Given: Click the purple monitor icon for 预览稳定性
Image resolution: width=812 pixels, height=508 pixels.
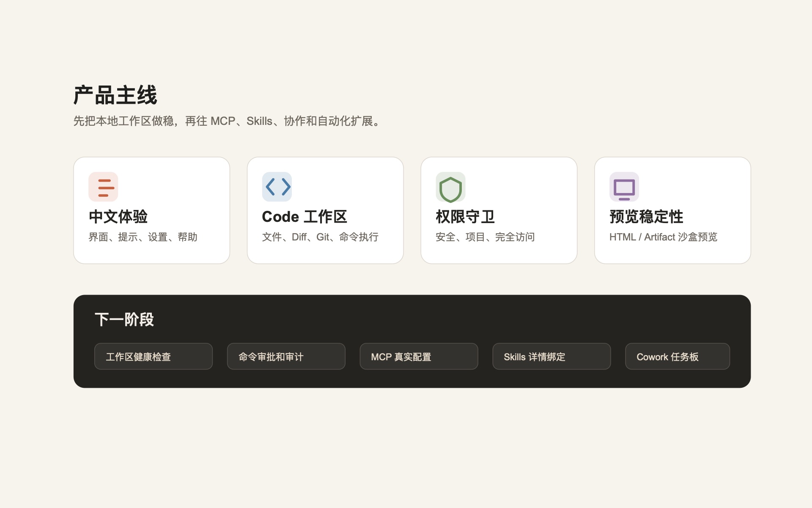Looking at the screenshot, I should (624, 187).
